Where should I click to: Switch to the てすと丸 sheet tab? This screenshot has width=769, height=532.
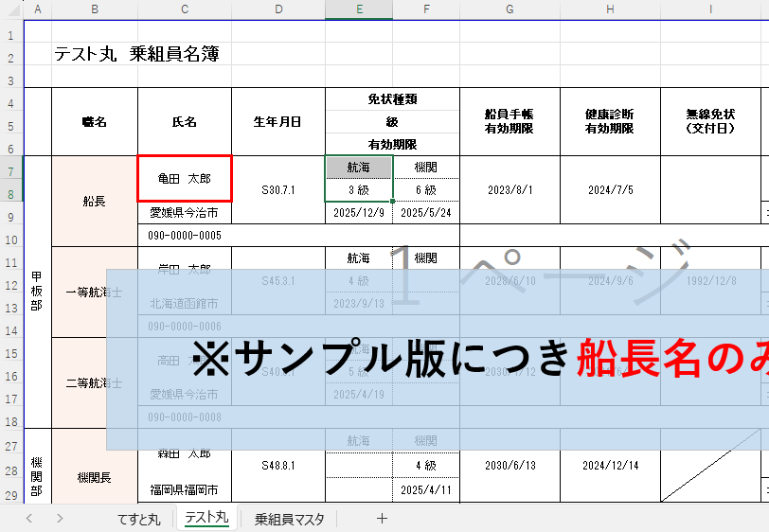click(139, 519)
